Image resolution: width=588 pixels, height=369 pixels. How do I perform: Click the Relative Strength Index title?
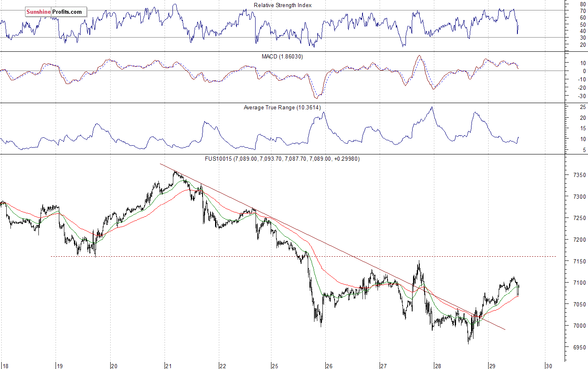tap(283, 5)
